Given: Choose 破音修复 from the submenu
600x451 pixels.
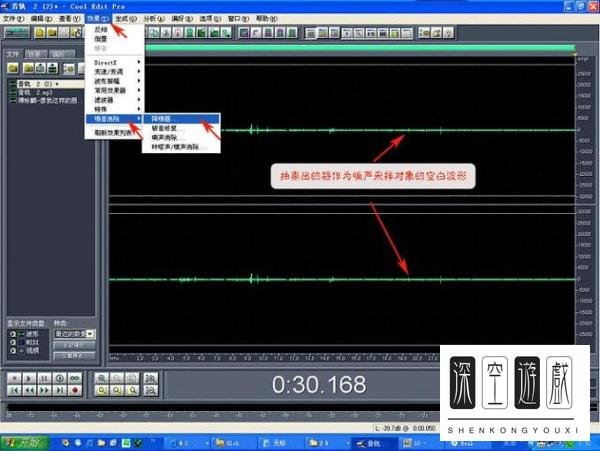Looking at the screenshot, I should pos(181,129).
